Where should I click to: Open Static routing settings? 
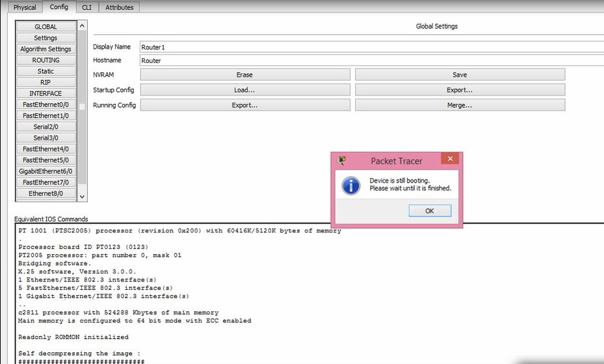(x=46, y=71)
